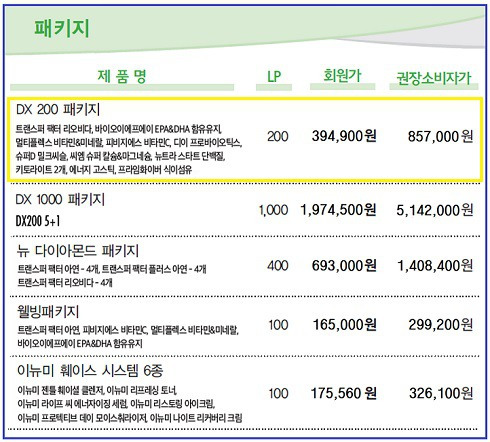
Task: Click consumer price 326,100원
Action: [441, 394]
